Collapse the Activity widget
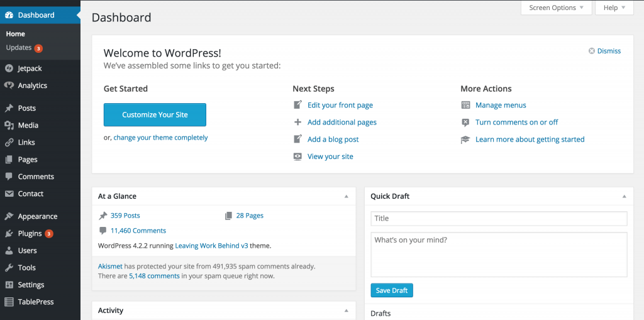The height and width of the screenshot is (320, 644). click(347, 311)
